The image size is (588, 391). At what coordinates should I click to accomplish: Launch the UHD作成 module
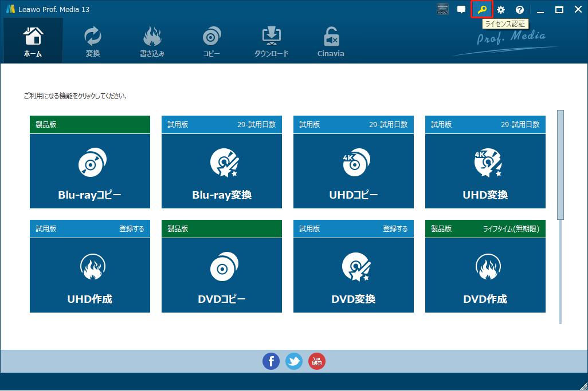[x=90, y=275]
